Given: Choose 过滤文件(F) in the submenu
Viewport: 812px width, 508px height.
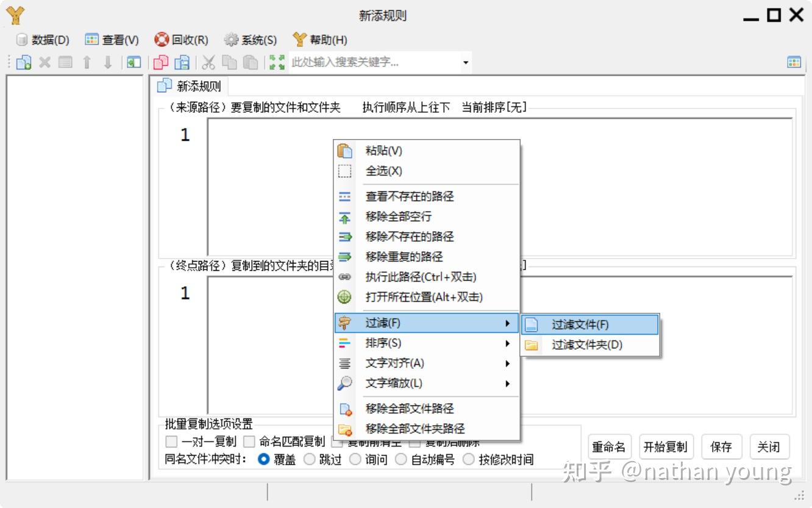Looking at the screenshot, I should tap(590, 325).
